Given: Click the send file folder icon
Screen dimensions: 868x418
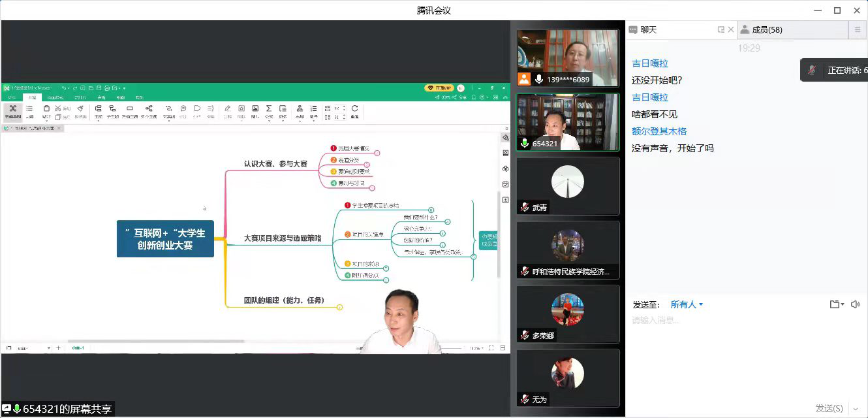Looking at the screenshot, I should pyautogui.click(x=835, y=304).
